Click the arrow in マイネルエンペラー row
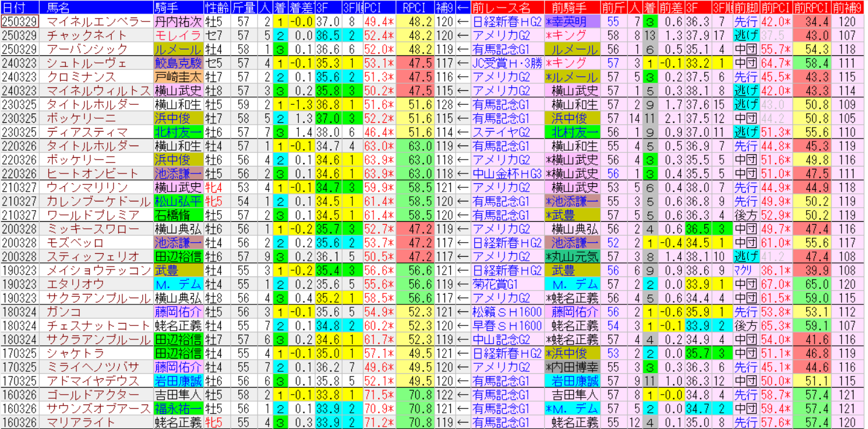This screenshot has height=429, width=868. click(x=463, y=22)
